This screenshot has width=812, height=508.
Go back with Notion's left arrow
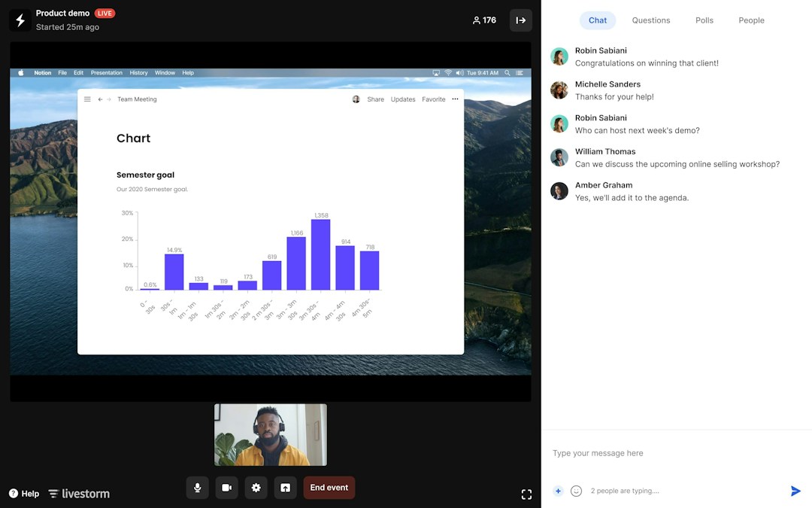coord(100,99)
